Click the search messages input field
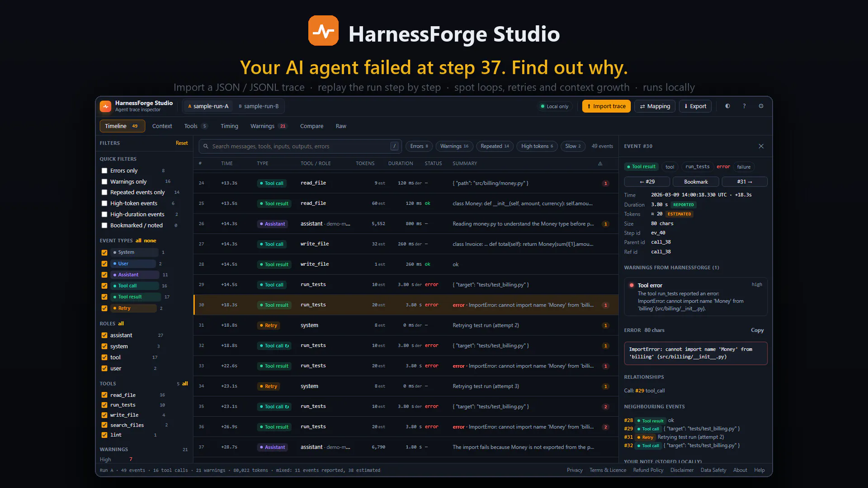This screenshot has height=488, width=868. [x=300, y=146]
